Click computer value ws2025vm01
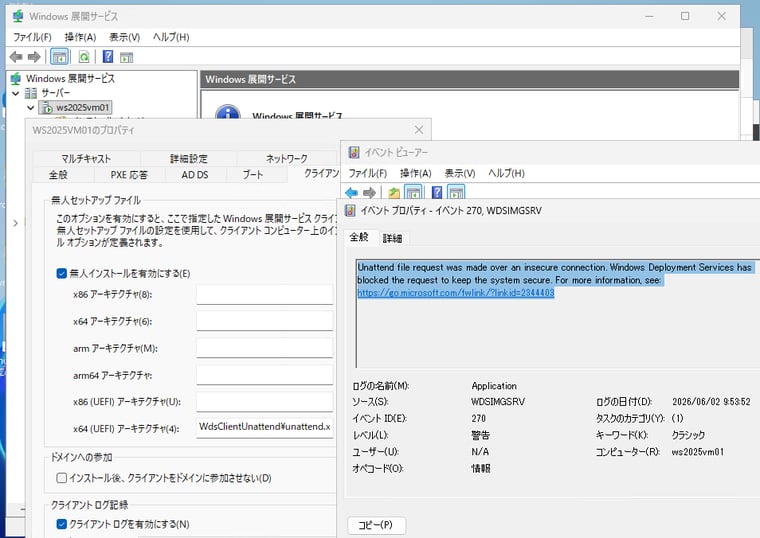Viewport: 760px width, 538px height. (x=697, y=452)
